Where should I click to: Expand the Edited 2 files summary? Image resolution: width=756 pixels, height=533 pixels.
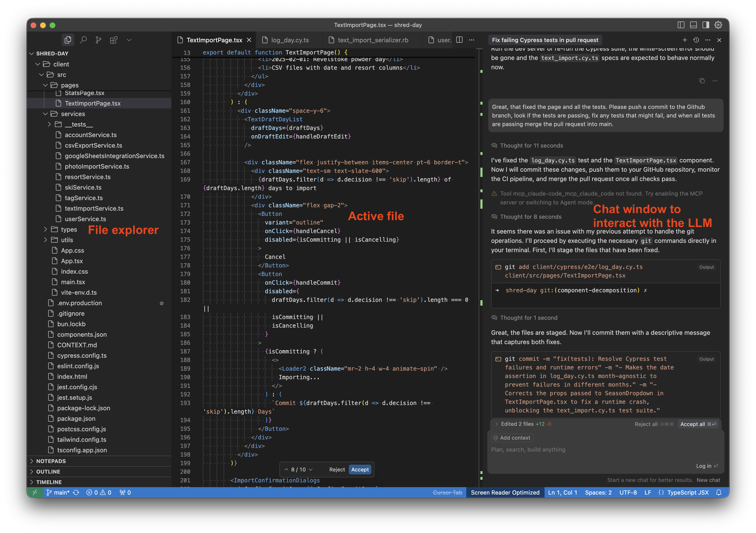517,424
